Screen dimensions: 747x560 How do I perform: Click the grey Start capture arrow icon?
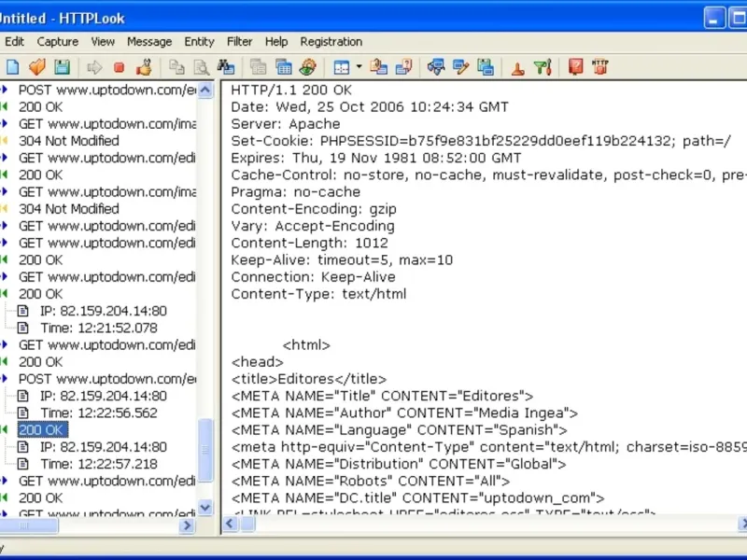(94, 67)
